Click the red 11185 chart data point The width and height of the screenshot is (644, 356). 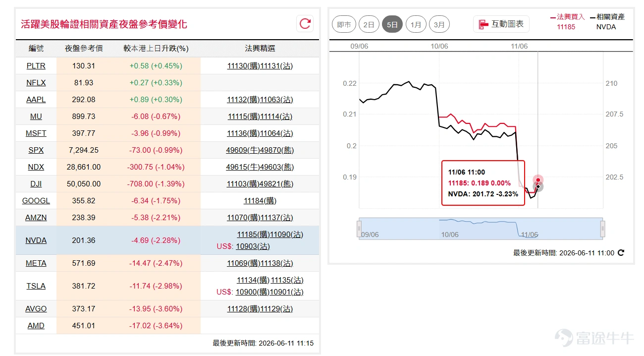point(538,180)
